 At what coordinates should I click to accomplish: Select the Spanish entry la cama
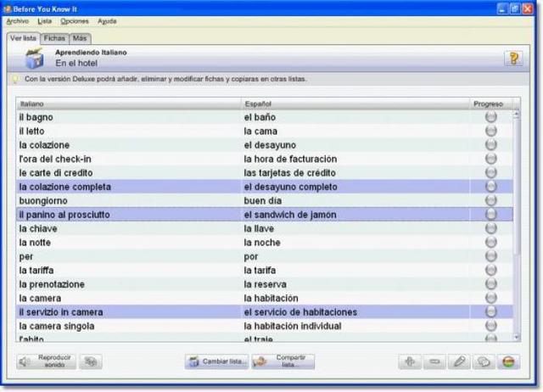[260, 132]
